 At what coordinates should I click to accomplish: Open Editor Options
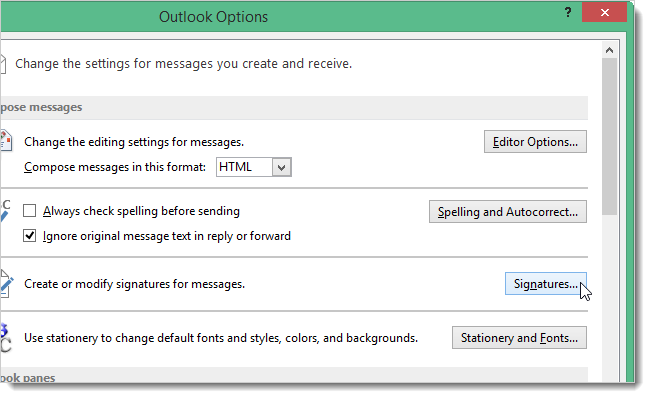535,142
